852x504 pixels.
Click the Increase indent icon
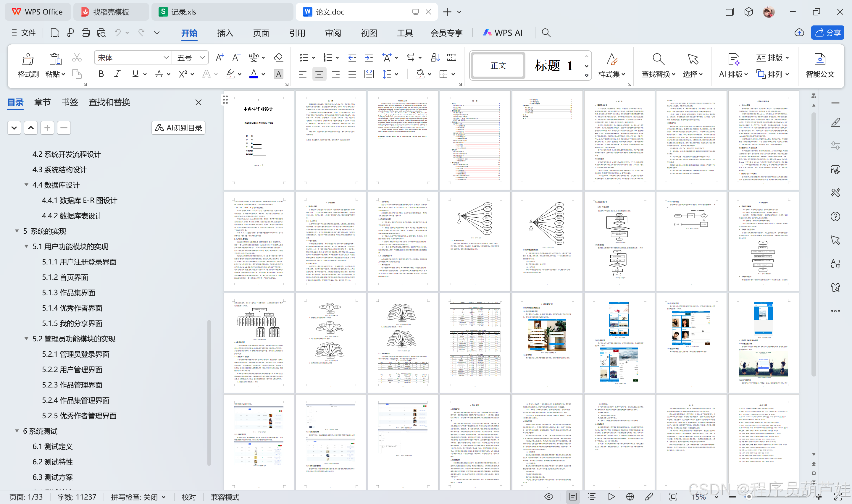point(369,57)
